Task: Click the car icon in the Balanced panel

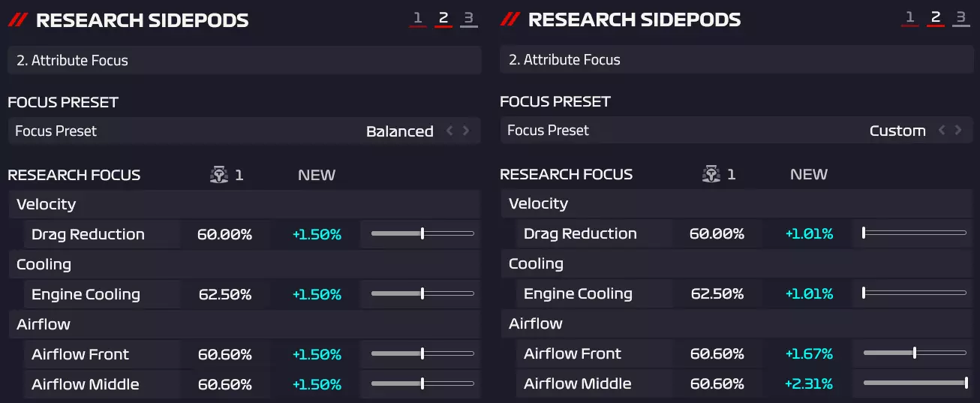Action: (218, 175)
